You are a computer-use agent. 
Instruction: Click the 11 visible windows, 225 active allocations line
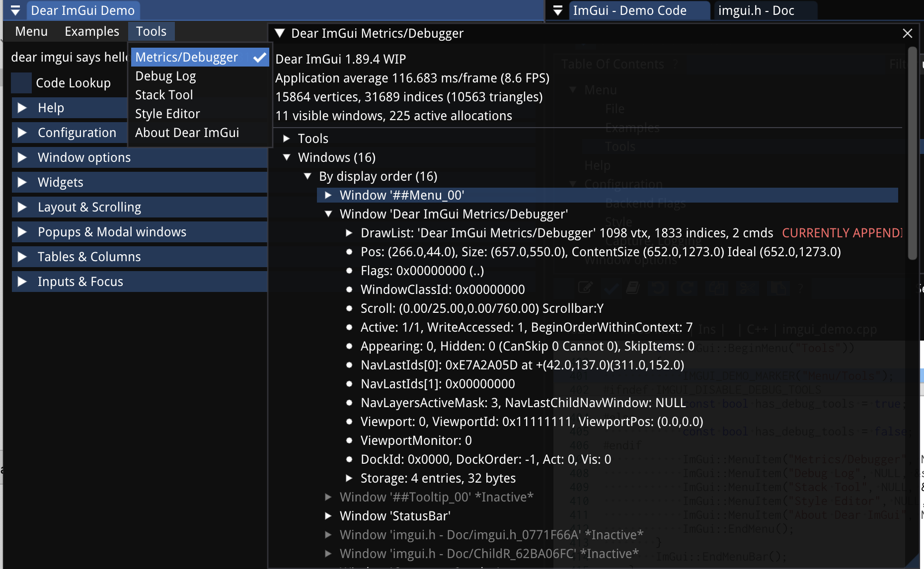click(x=393, y=116)
